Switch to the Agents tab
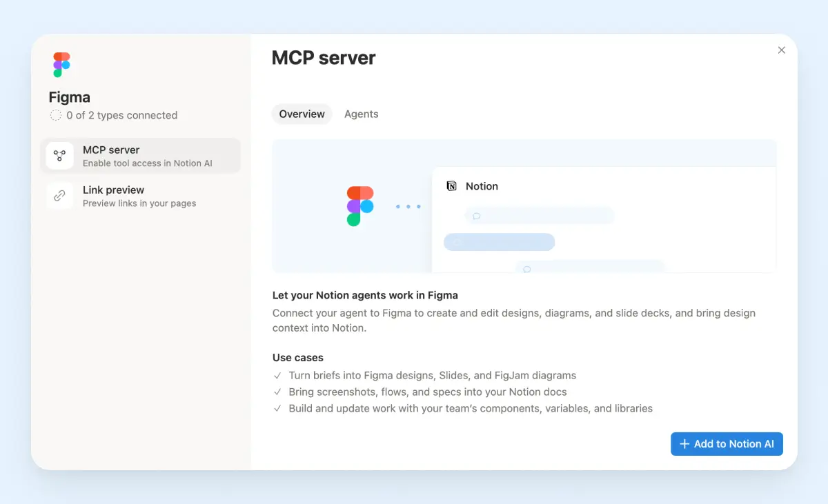The width and height of the screenshot is (828, 504). tap(362, 114)
